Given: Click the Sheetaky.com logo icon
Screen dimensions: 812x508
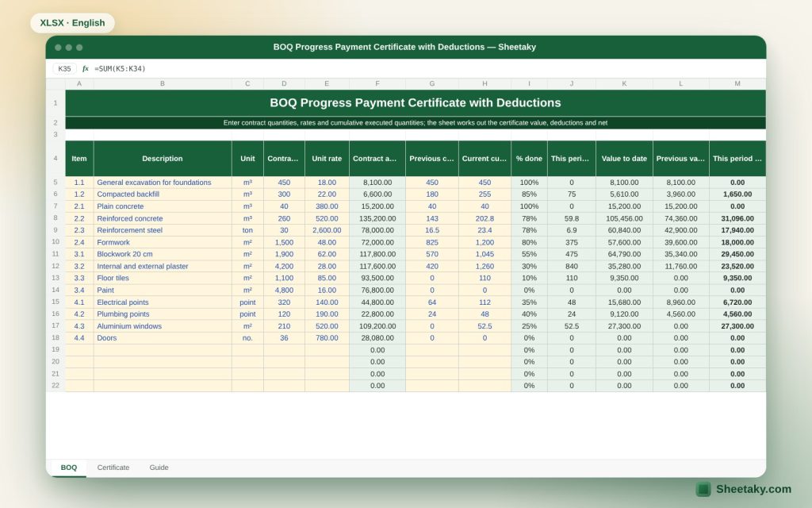Looking at the screenshot, I should [x=703, y=489].
